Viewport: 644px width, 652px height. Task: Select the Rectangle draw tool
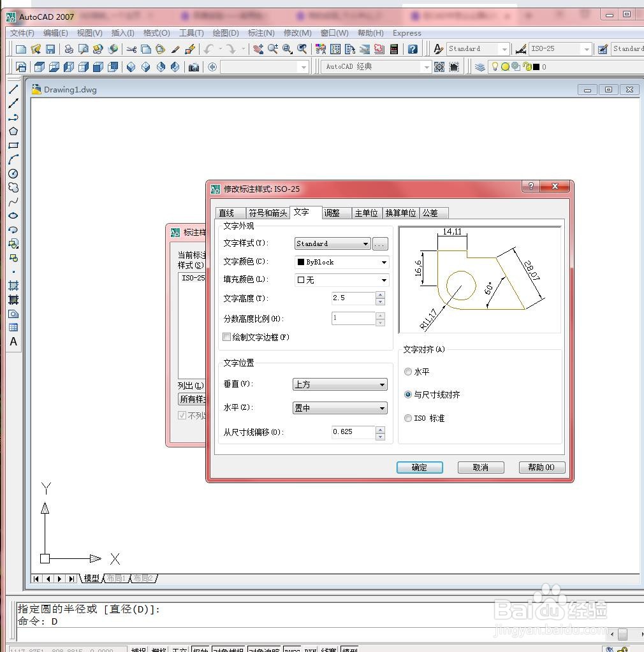pos(13,145)
